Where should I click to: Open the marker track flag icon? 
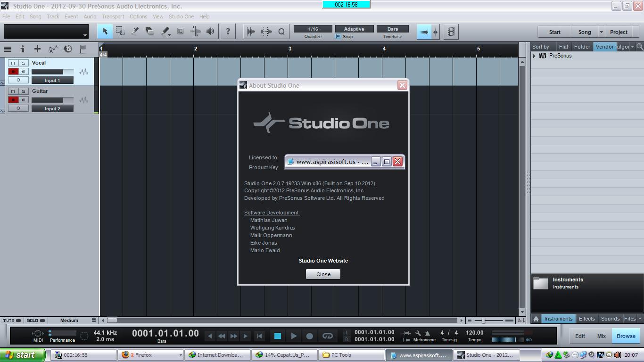pos(83,49)
